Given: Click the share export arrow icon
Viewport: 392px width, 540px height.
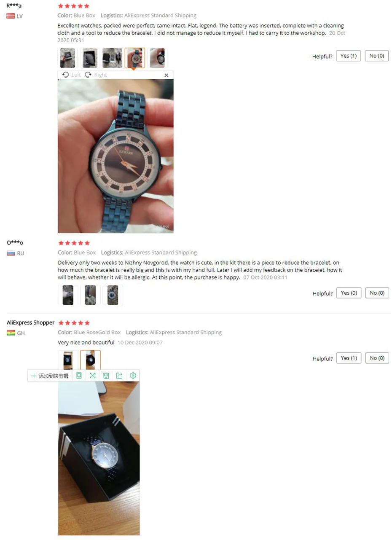Looking at the screenshot, I should tap(119, 376).
